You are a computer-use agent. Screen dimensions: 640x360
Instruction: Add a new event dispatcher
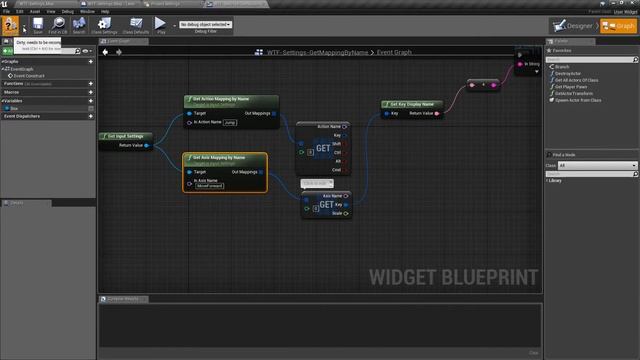(x=91, y=116)
